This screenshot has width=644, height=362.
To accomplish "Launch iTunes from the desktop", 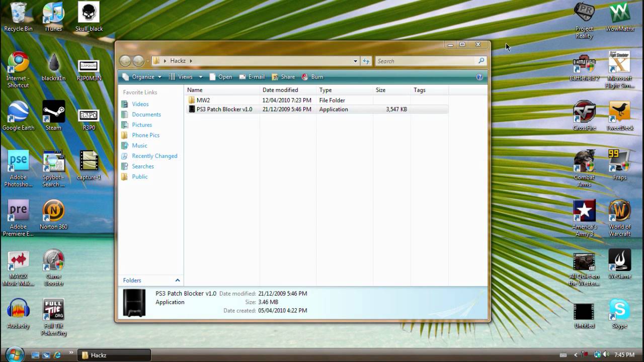I will 53,17.
